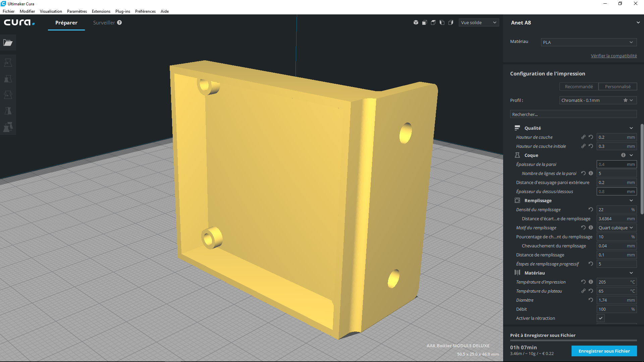This screenshot has height=362, width=644.
Task: Reset Densité du remplissage value
Action: coord(591,209)
